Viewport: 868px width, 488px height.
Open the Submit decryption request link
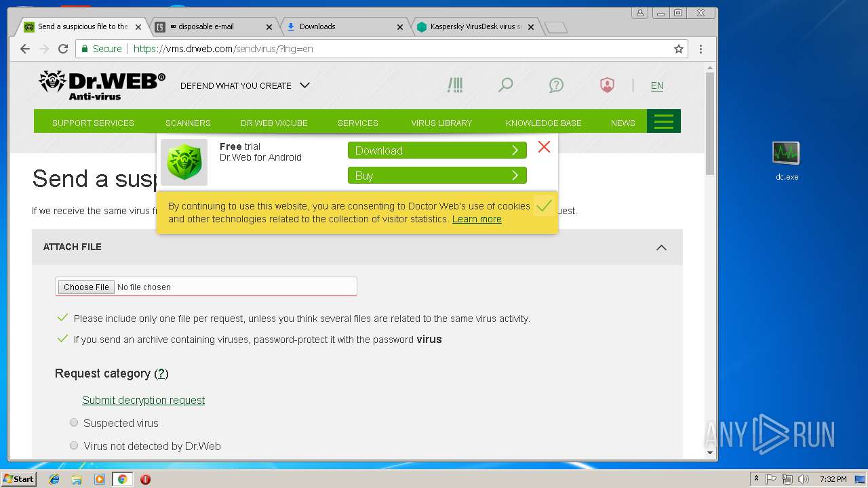[143, 400]
